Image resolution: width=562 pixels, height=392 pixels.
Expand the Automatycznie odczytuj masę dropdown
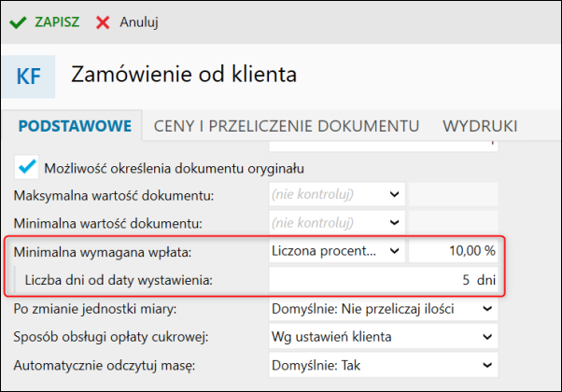tap(384, 365)
